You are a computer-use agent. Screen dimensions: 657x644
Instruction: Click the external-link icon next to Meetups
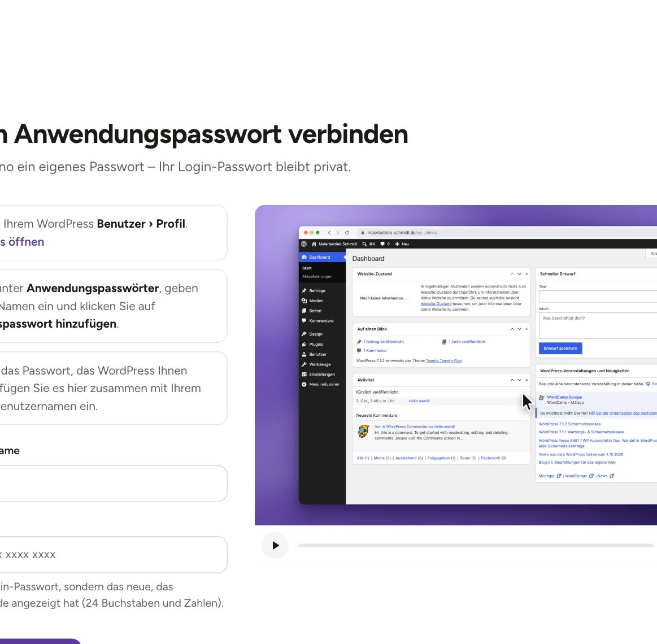(x=559, y=476)
